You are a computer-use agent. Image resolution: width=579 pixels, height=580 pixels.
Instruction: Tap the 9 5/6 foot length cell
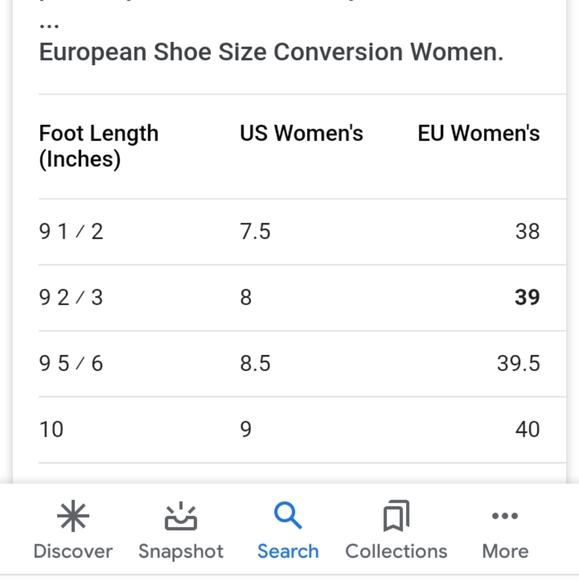coord(71,363)
